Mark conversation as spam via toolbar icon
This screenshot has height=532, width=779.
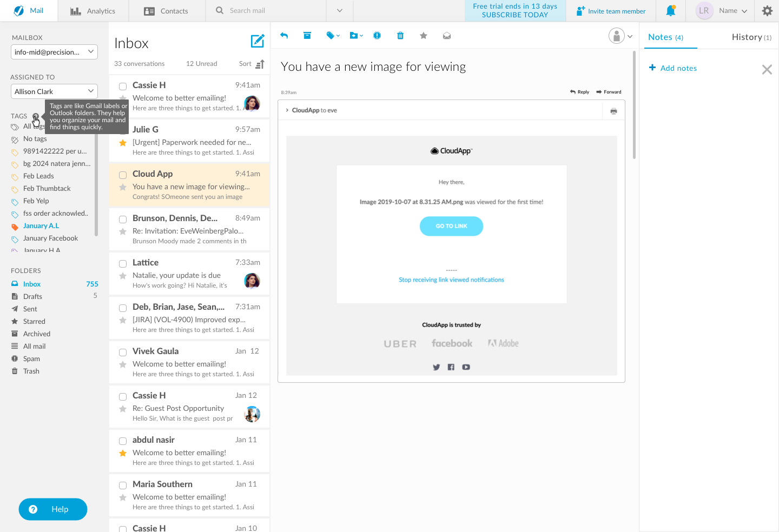[377, 36]
